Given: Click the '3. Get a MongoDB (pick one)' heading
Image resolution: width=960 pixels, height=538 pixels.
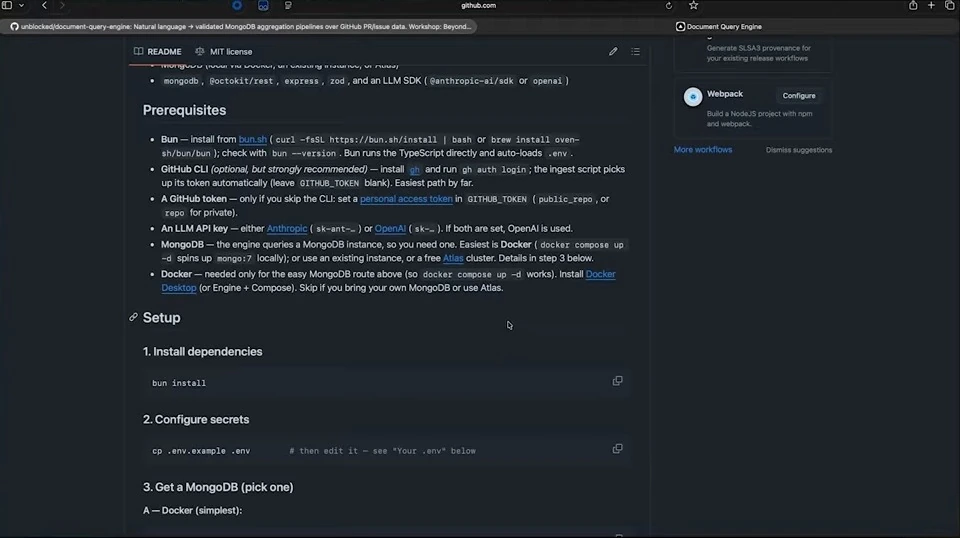Looking at the screenshot, I should coord(218,487).
